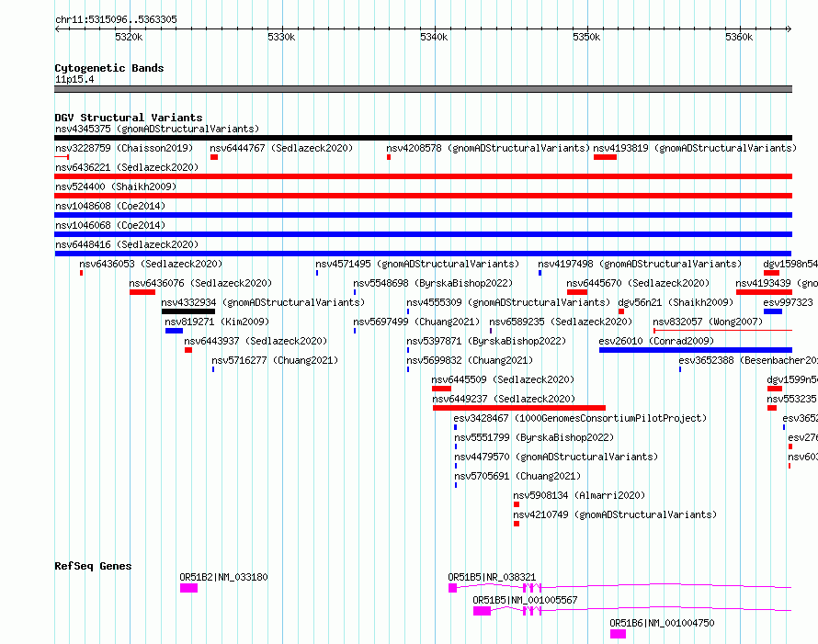The height and width of the screenshot is (644, 818).
Task: Open the dgv56n21 (Shaikh2009) label
Action: pyautogui.click(x=676, y=302)
